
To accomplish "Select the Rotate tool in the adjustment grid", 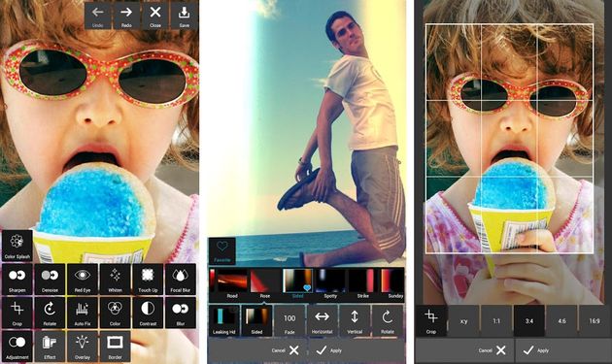I will coord(50,313).
